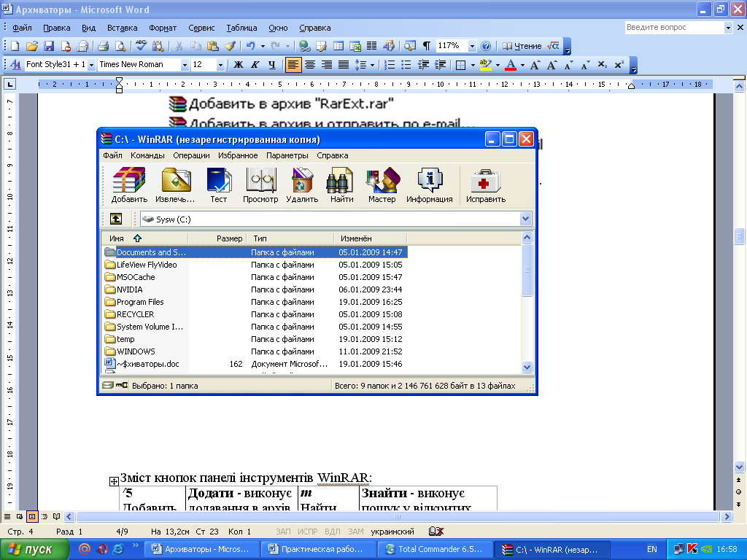Viewport: 747px width, 560px height.
Task: Paste using the clipboard icon
Action: coord(213,46)
